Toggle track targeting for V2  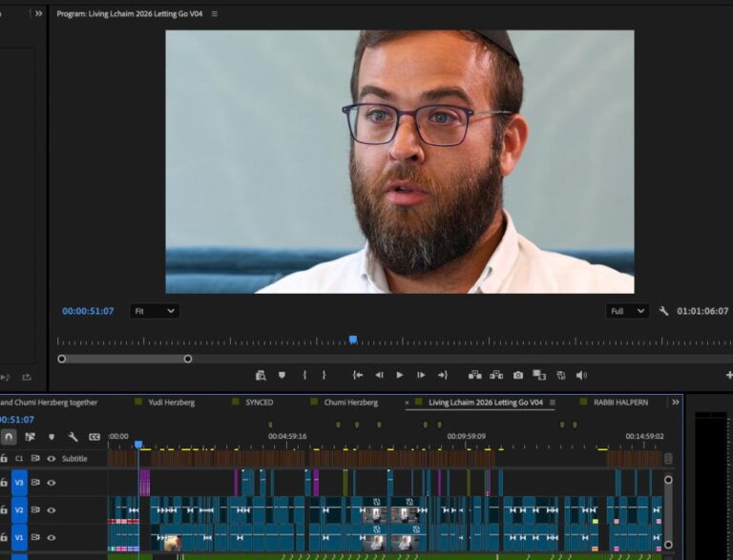[19, 510]
